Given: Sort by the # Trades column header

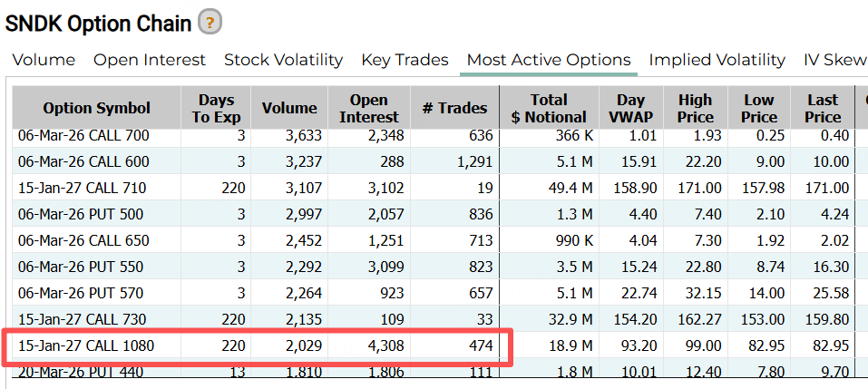Looking at the screenshot, I should [454, 108].
